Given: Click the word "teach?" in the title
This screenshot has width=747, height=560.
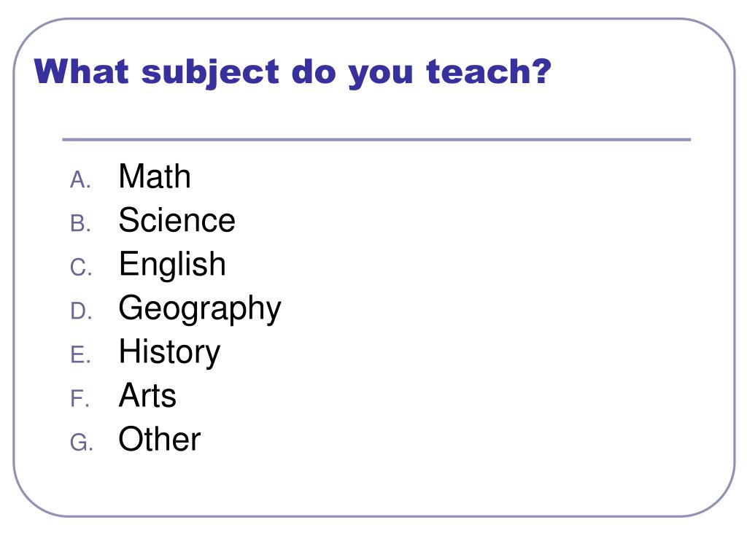Looking at the screenshot, I should point(488,71).
